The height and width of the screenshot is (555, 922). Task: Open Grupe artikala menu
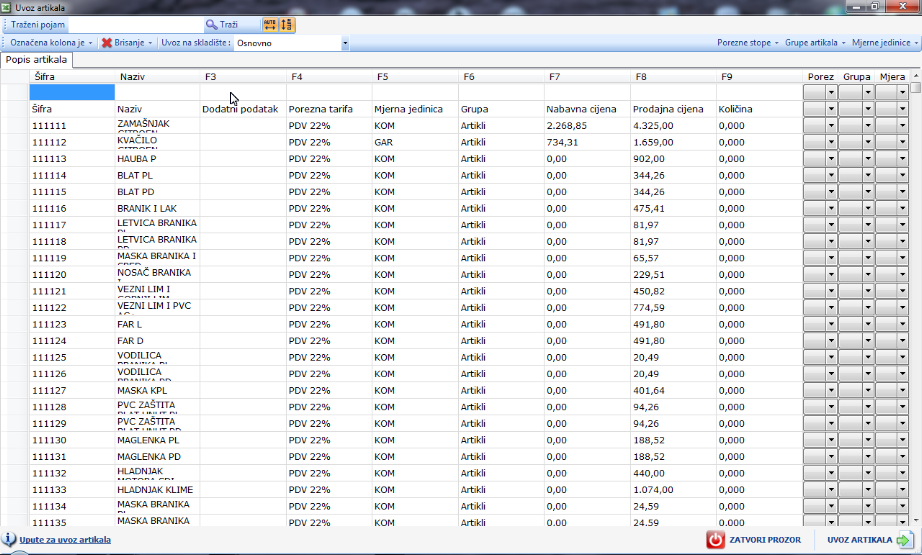click(814, 43)
